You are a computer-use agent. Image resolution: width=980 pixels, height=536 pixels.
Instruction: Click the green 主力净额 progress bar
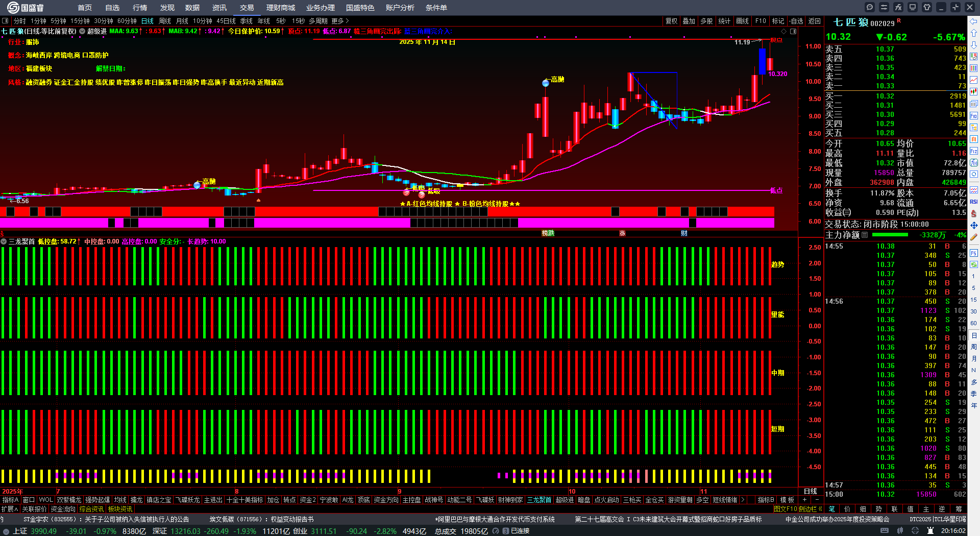coord(890,235)
